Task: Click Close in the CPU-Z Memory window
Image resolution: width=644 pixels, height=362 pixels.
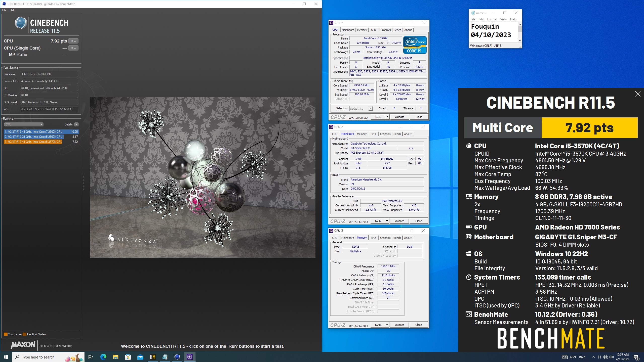Action: pyautogui.click(x=419, y=325)
